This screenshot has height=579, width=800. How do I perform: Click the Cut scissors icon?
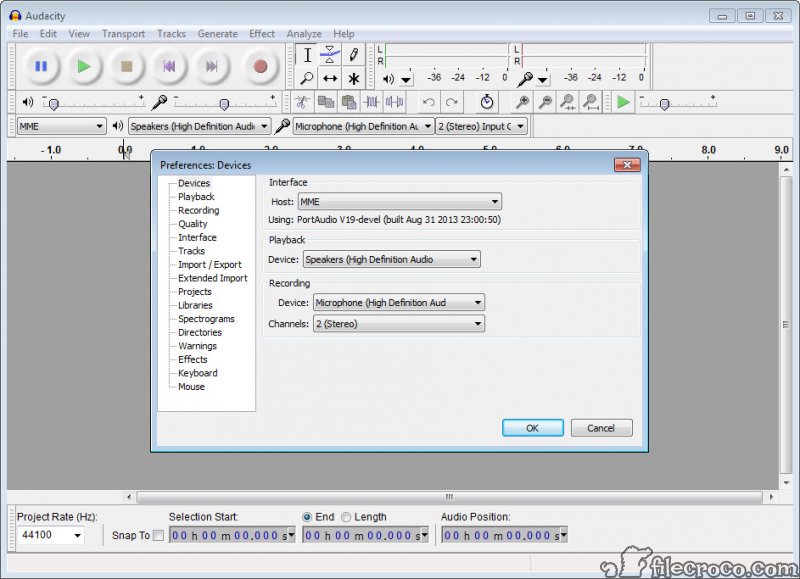tap(302, 103)
